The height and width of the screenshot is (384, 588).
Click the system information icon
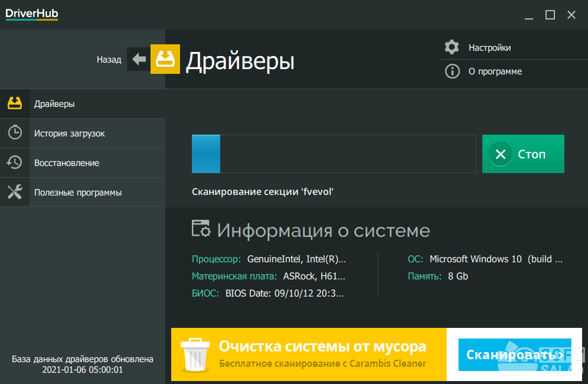[201, 229]
